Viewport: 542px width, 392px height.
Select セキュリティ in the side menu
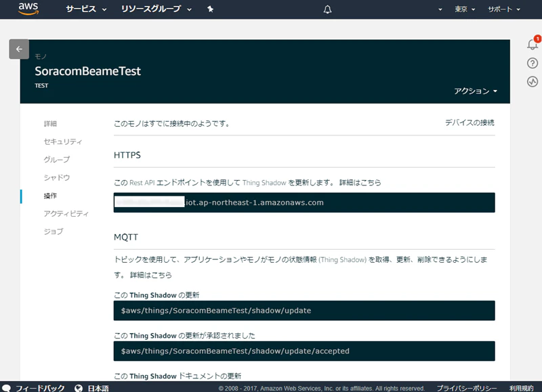(x=63, y=141)
